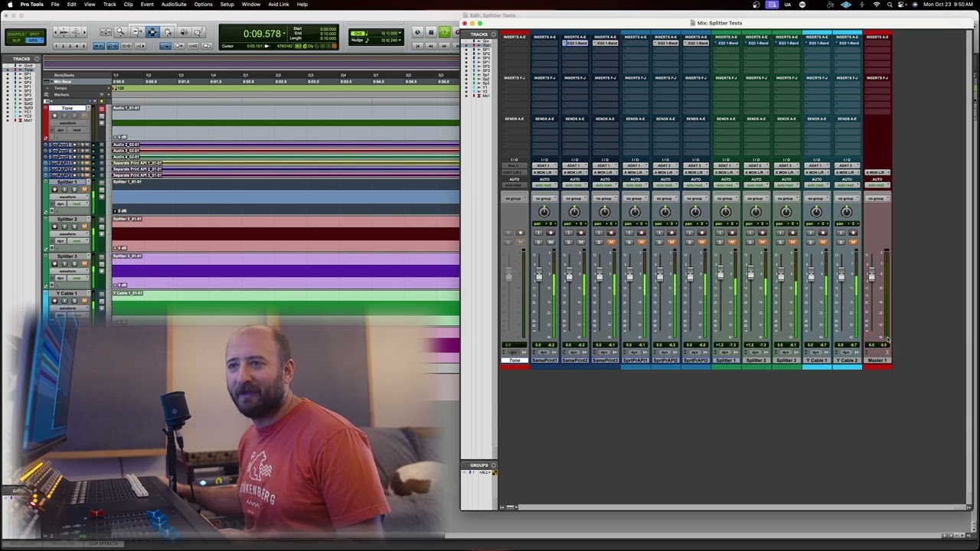This screenshot has height=551, width=980.
Task: Select the Pencil tool in Edit toolbar
Action: [198, 31]
